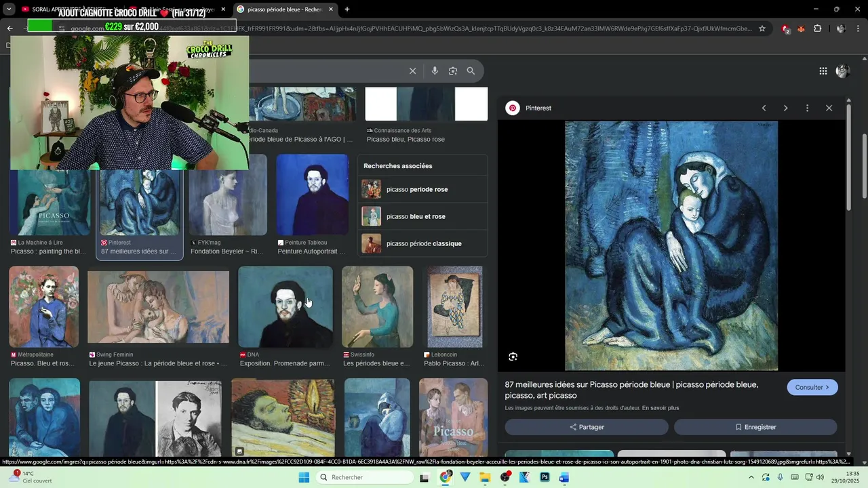Open the Swing Feminin jeune Picasso thumbnail

159,306
